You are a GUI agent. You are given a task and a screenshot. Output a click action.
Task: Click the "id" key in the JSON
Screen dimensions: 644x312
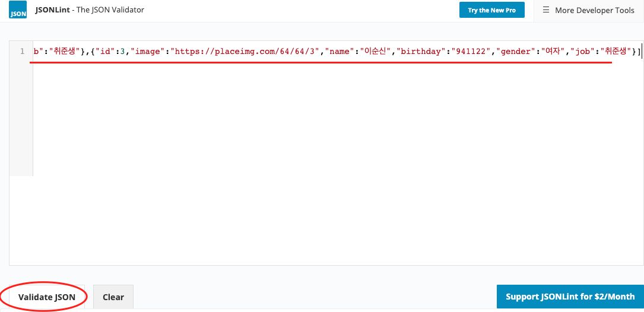tap(104, 52)
